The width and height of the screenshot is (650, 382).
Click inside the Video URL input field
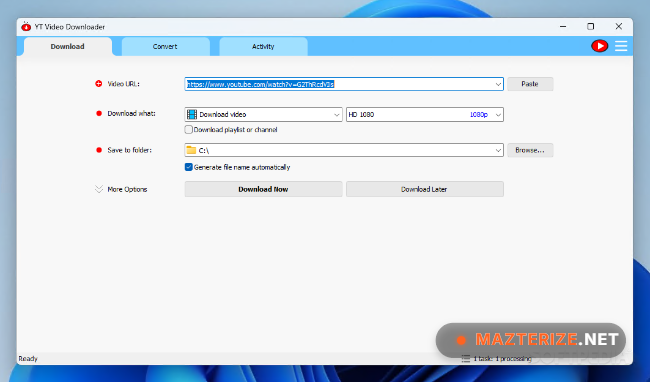tap(344, 84)
